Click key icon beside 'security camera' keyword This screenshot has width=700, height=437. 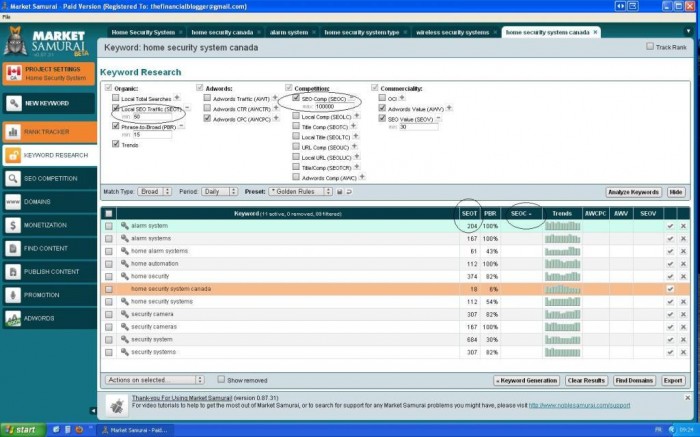(x=125, y=314)
